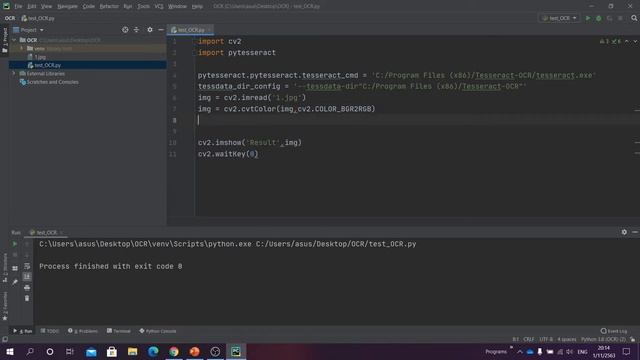This screenshot has height=360, width=640.
Task: Collapse the OCR project root
Action: point(15,40)
